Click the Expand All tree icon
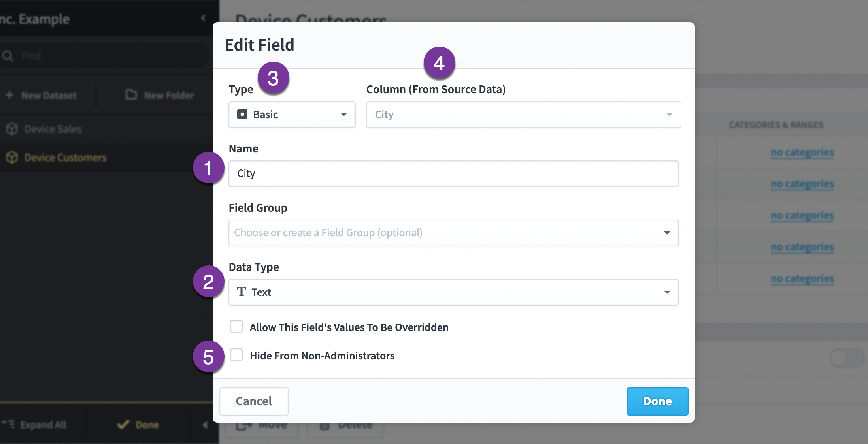Screen dimensions: 868x444 (8, 424)
